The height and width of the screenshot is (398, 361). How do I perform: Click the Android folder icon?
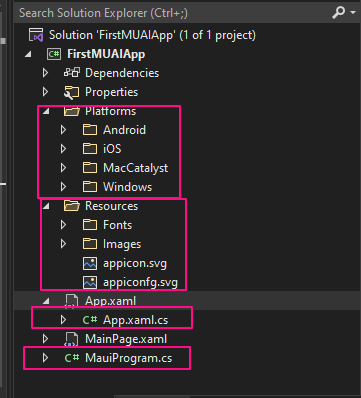90,130
